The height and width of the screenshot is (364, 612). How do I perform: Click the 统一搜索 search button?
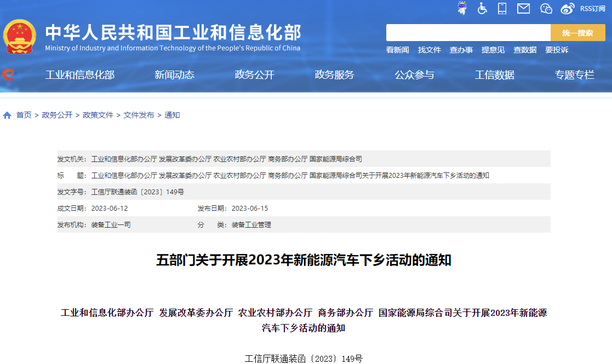pyautogui.click(x=578, y=33)
